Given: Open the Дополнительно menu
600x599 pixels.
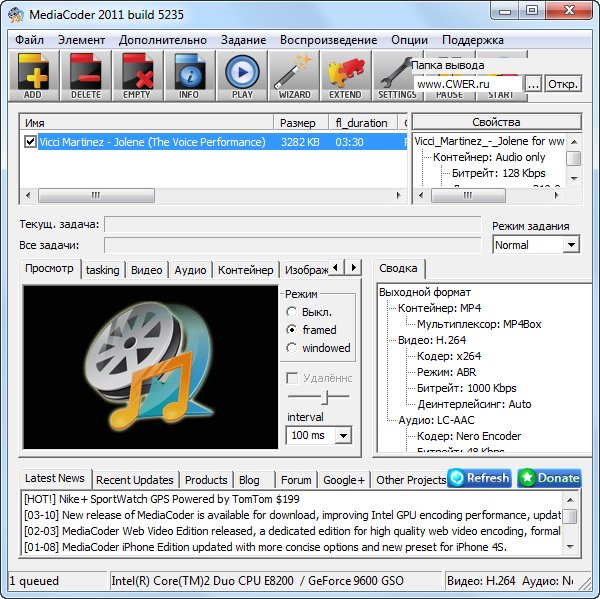Looking at the screenshot, I should pos(163,40).
